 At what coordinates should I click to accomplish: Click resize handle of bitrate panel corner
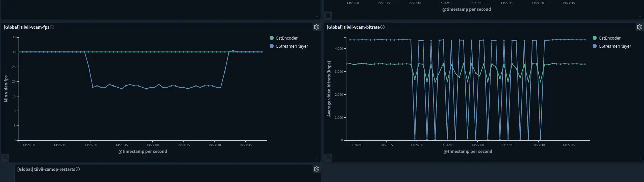pos(640,158)
